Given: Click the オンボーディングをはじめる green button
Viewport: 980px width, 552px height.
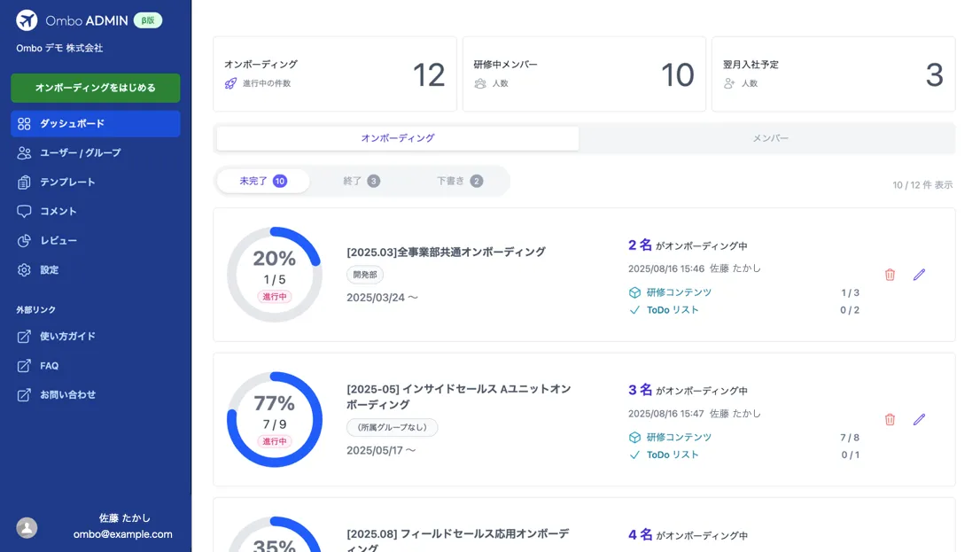Looking at the screenshot, I should pos(95,88).
